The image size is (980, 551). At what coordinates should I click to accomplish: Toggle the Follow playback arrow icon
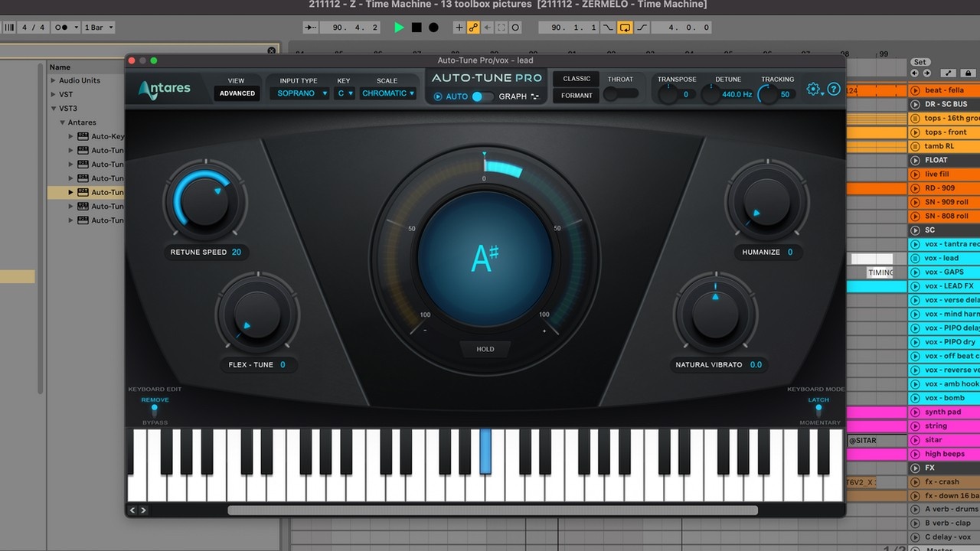coord(310,28)
